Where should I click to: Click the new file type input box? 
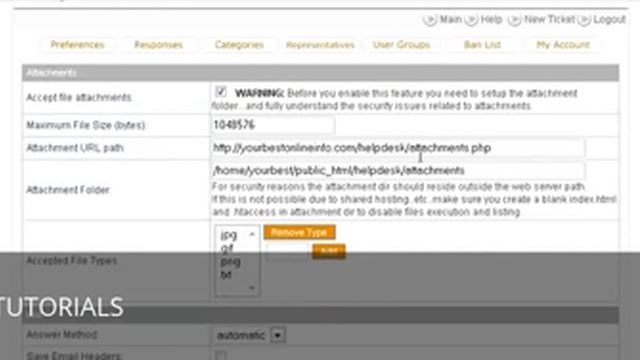[288, 251]
